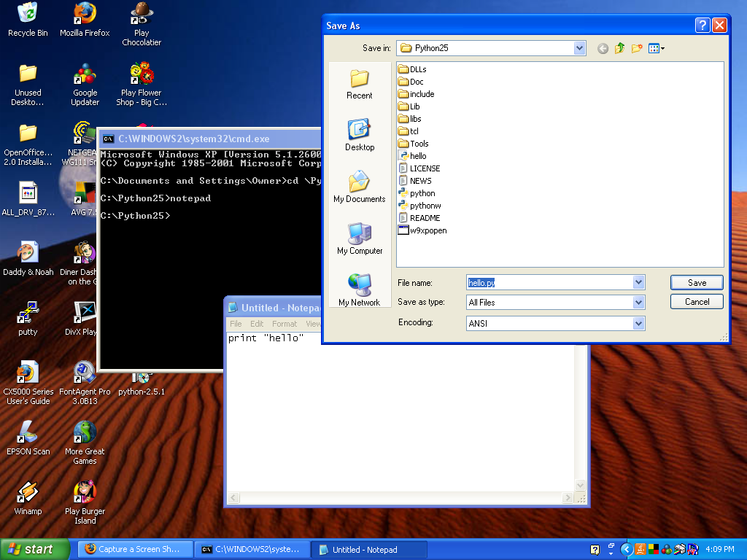Select the pythonw file in list
The width and height of the screenshot is (747, 560).
425,206
